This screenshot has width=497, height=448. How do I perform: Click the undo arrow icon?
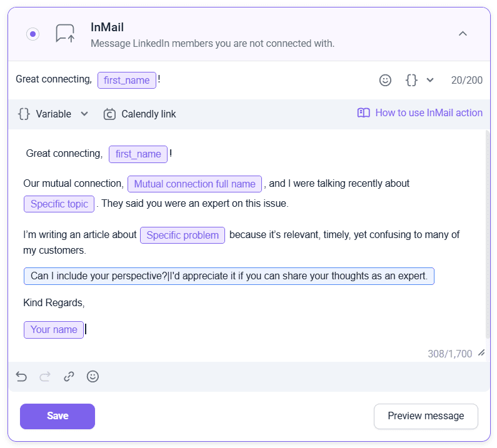click(x=21, y=377)
